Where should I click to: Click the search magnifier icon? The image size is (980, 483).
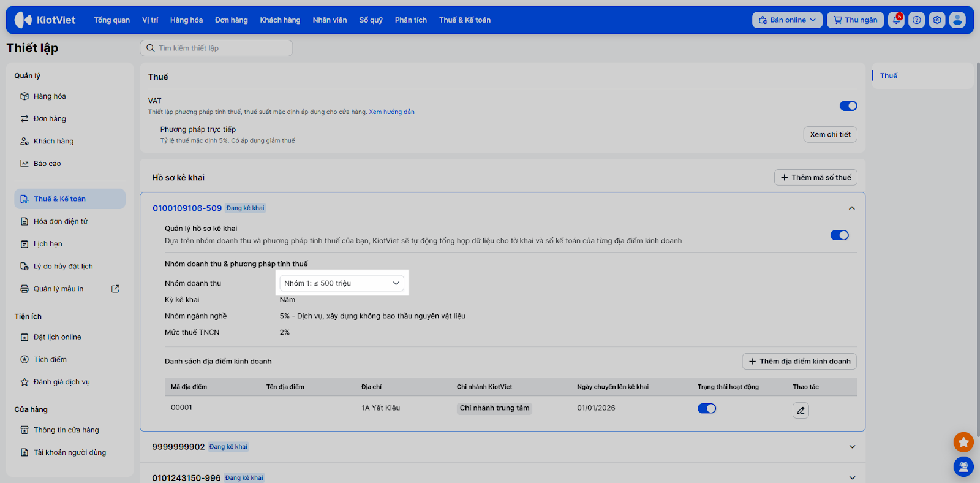pos(150,48)
